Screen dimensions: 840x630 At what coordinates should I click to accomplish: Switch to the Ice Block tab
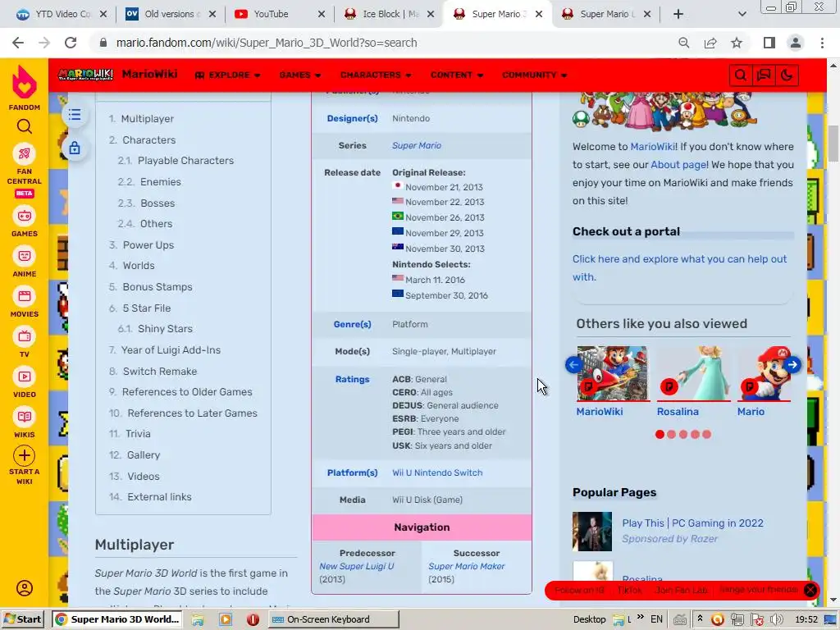pos(389,14)
